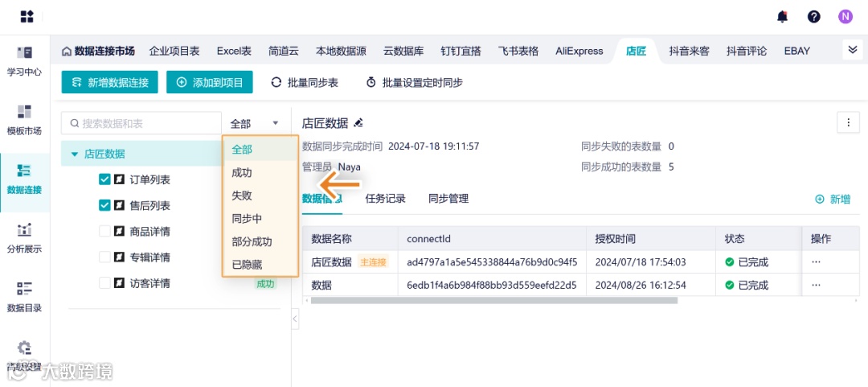Open 数据目录 in the sidebar
868x387 pixels.
24,297
